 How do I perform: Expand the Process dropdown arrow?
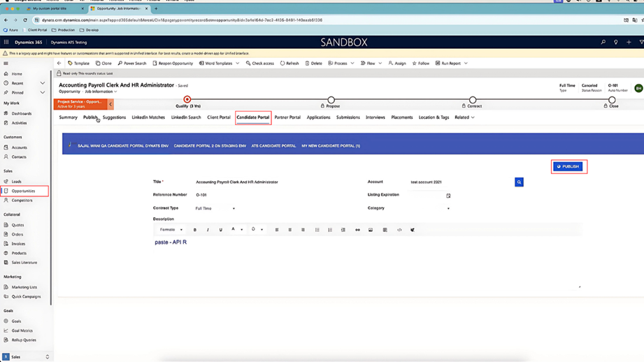coord(352,63)
